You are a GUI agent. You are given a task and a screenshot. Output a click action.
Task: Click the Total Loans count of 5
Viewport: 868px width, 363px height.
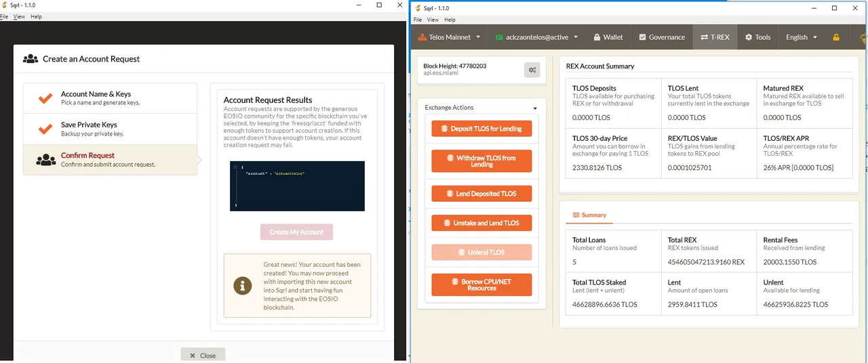[574, 262]
